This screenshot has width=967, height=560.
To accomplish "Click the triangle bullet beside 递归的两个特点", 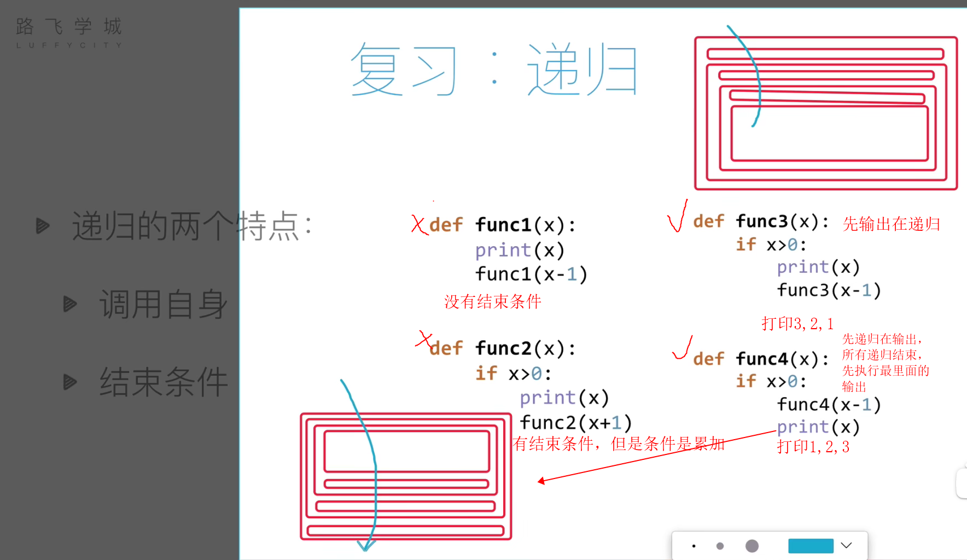I will tap(43, 225).
